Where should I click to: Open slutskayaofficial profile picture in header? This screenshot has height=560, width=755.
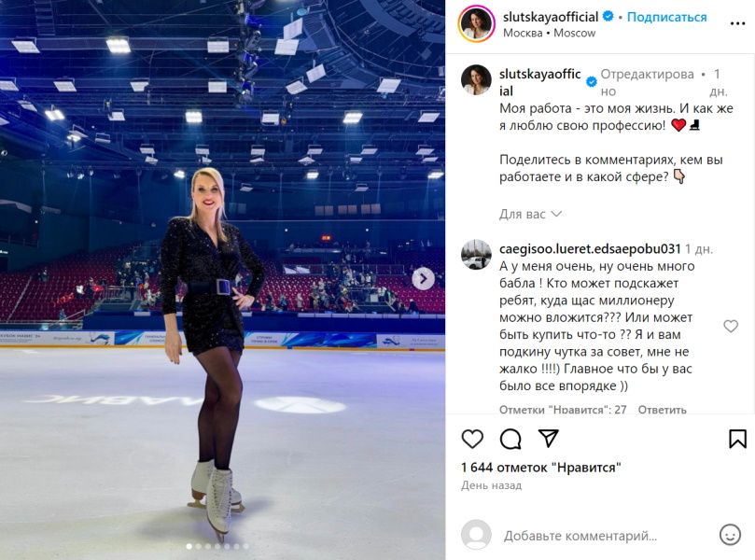tap(477, 23)
